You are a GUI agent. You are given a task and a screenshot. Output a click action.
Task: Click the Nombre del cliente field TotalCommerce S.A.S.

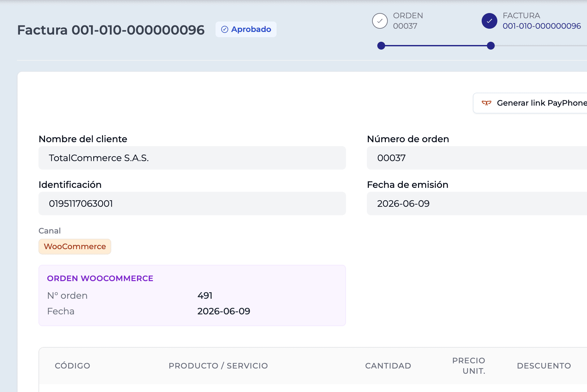coord(192,158)
